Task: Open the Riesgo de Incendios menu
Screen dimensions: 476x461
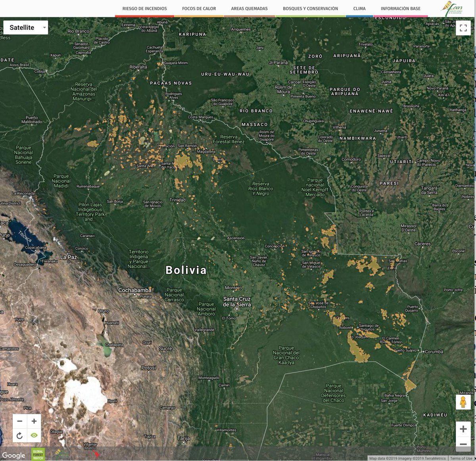Action: click(x=144, y=9)
